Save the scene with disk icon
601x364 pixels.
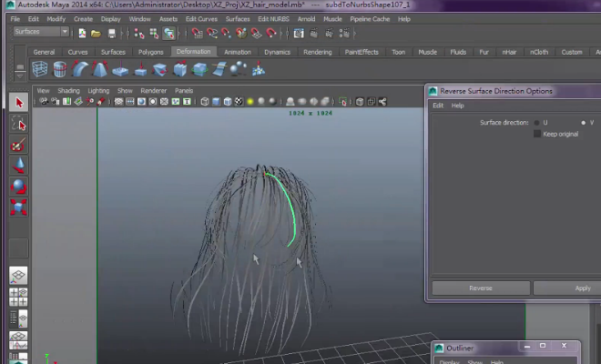pyautogui.click(x=111, y=34)
